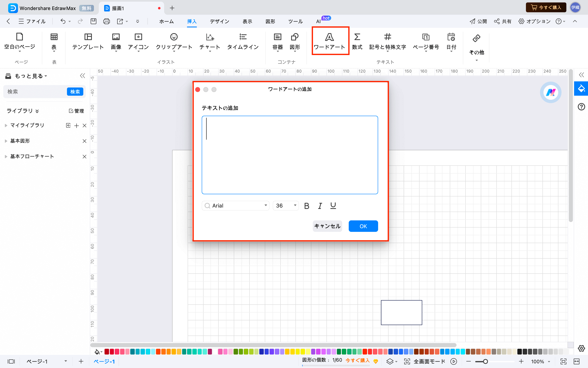
Task: Switch to the デザイン tab
Action: click(220, 21)
